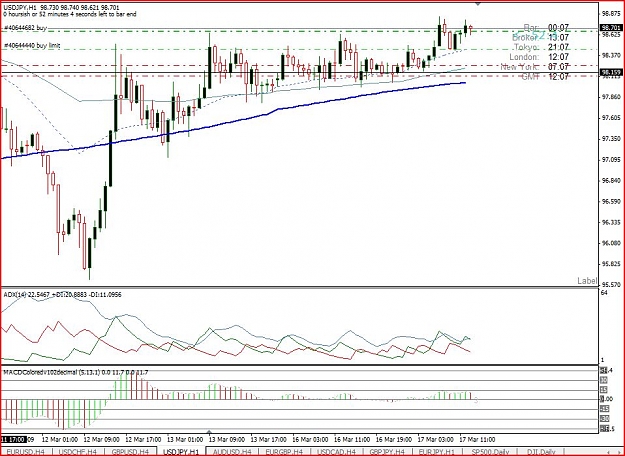Select the '#40644440 buy limit' order label
625x456 pixels.
pos(32,45)
